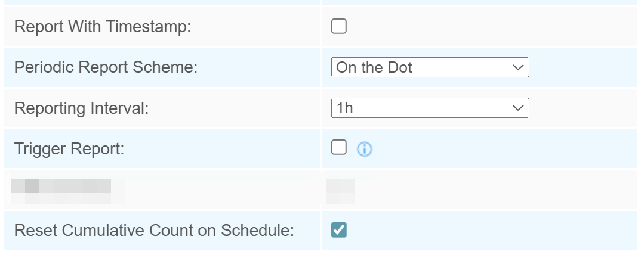Tick the Trigger Report checkbox
Screen dimensions: 644x255
(x=339, y=148)
